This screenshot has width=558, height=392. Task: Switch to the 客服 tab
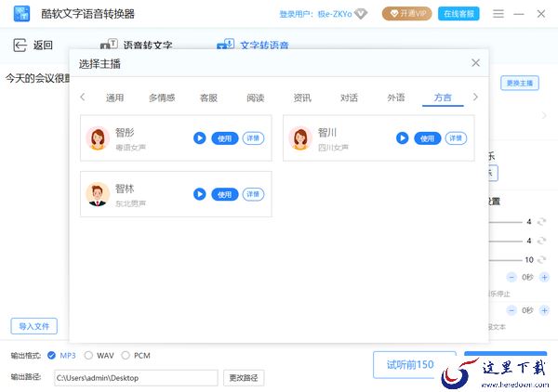[208, 98]
